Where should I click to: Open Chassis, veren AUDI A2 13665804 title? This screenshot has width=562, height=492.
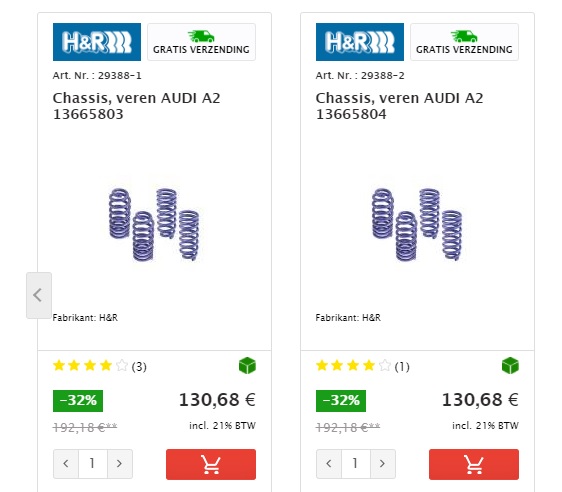click(400, 106)
